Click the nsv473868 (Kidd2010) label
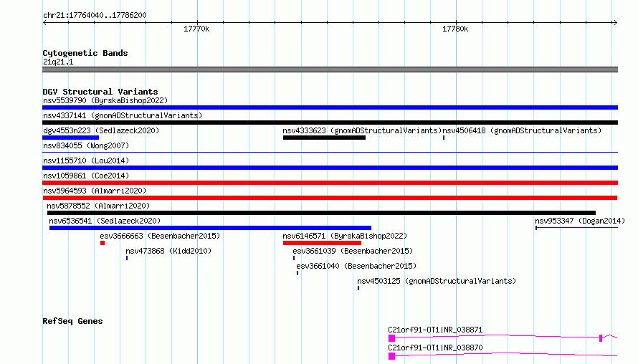The width and height of the screenshot is (638, 364). (x=168, y=251)
